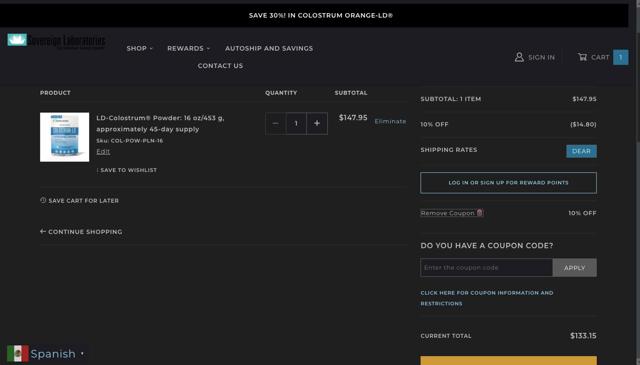Click the yellow checkout button at bottom
The image size is (640, 365).
click(508, 361)
